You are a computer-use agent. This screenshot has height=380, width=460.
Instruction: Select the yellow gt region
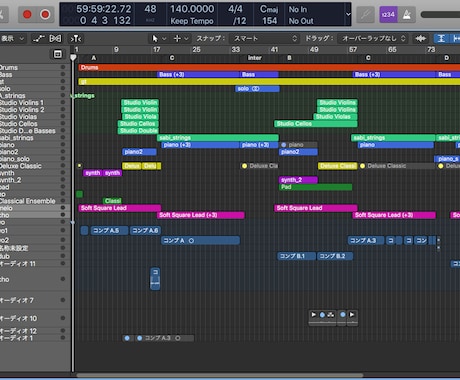(x=269, y=82)
